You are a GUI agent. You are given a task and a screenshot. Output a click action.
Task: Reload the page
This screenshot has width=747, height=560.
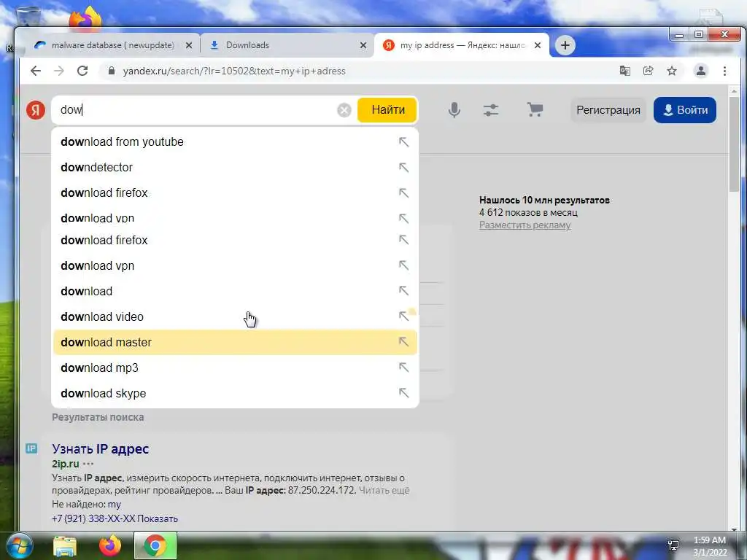pyautogui.click(x=82, y=71)
